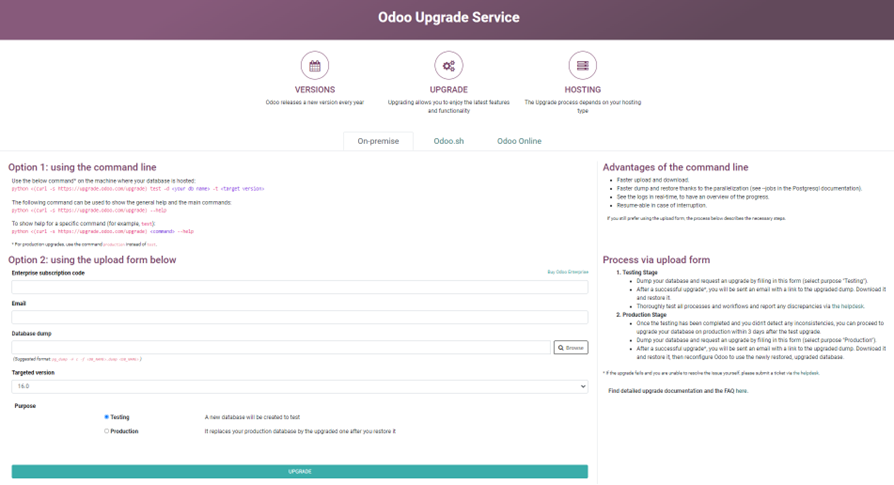This screenshot has height=485, width=894.
Task: Click the 'Option 1: using the command line' heading
Action: point(82,167)
